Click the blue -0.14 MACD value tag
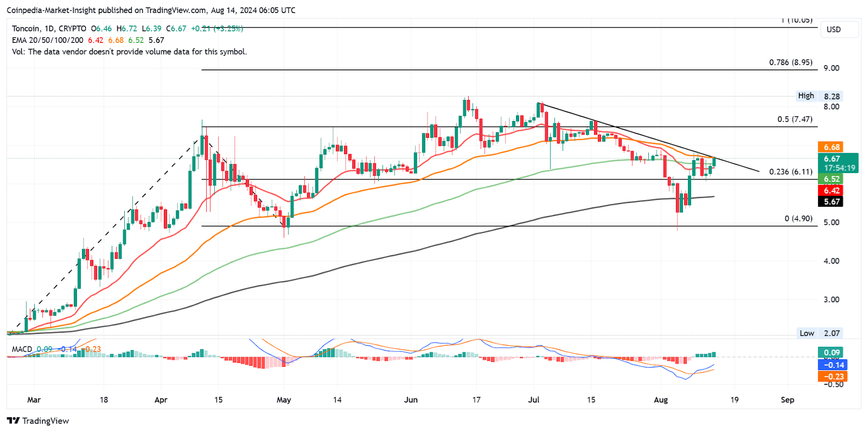The width and height of the screenshot is (868, 432). pyautogui.click(x=832, y=365)
